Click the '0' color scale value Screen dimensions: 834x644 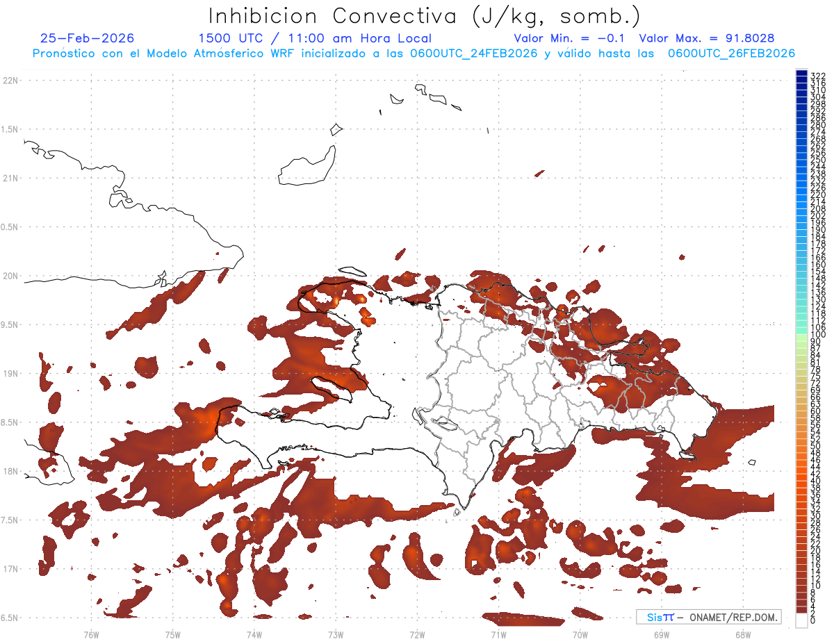tap(813, 621)
